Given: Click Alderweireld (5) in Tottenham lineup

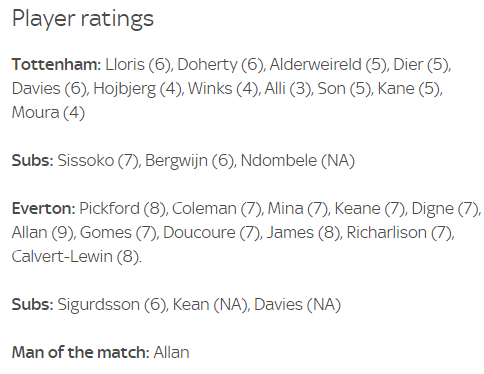Looking at the screenshot, I should [x=328, y=65].
